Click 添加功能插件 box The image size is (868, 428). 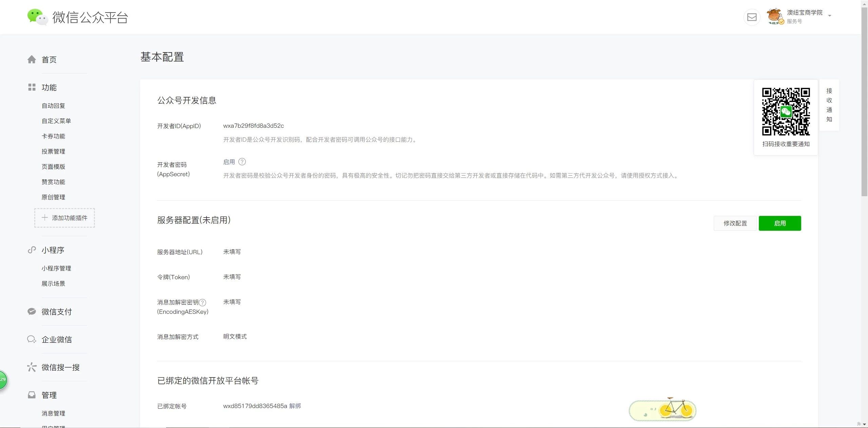point(64,218)
